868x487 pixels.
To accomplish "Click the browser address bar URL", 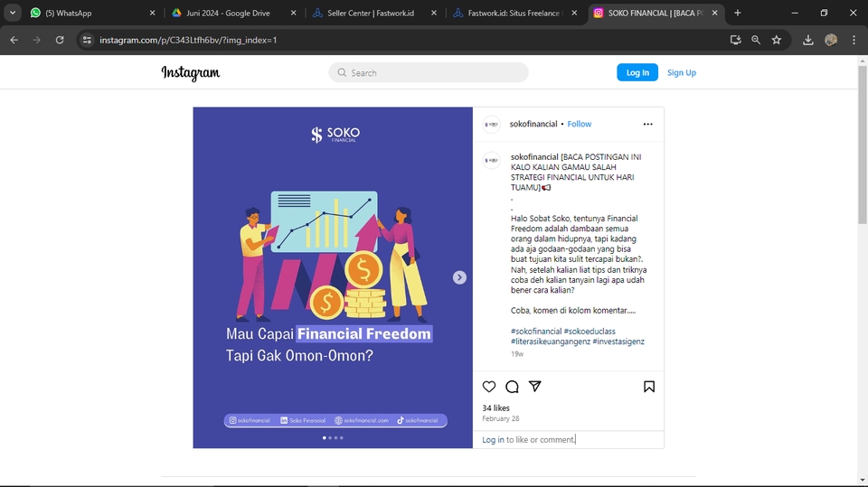I will (188, 40).
